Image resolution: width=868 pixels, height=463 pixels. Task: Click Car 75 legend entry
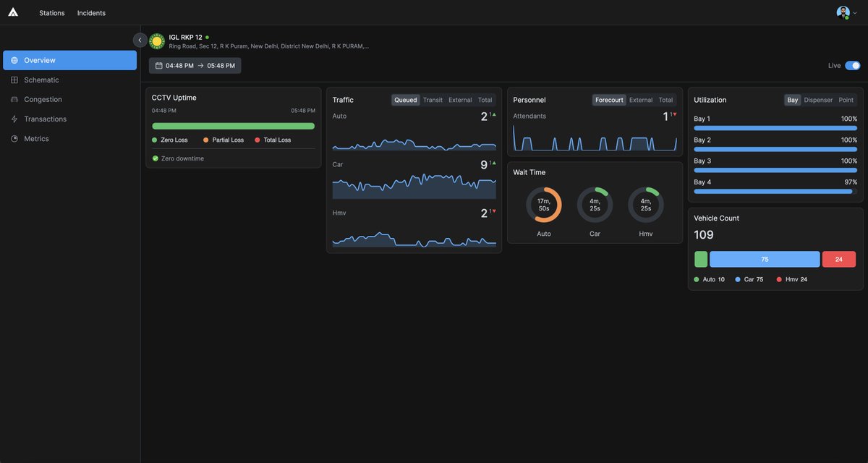749,279
